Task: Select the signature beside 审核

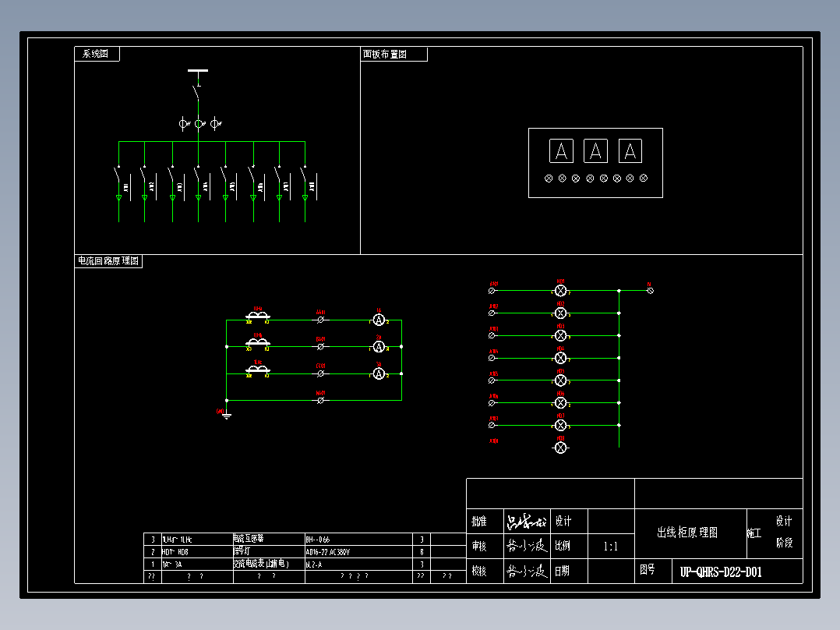Action: pyautogui.click(x=527, y=547)
